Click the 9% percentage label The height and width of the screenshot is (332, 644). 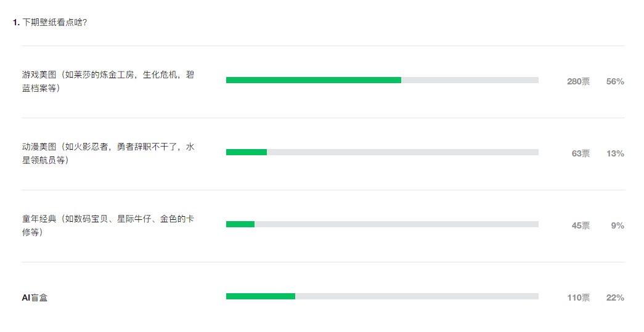(618, 225)
